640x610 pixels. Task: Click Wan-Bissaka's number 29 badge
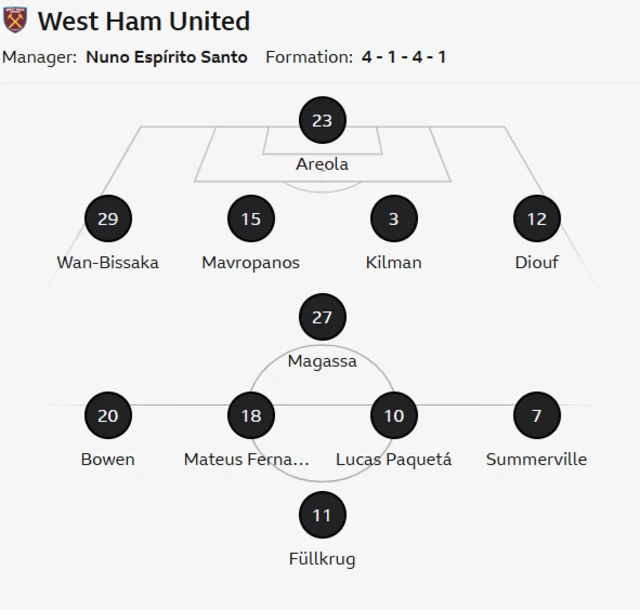108,219
